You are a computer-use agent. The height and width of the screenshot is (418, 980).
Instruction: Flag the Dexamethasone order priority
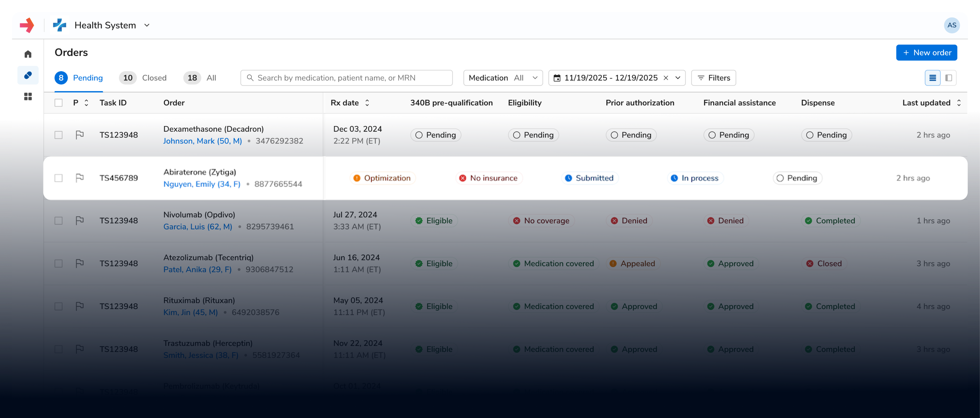79,135
